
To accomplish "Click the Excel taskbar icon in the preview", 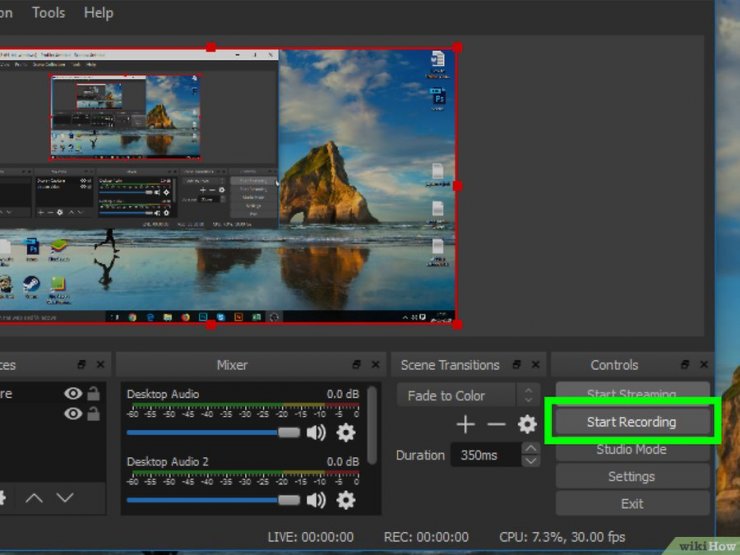I will pyautogui.click(x=256, y=317).
